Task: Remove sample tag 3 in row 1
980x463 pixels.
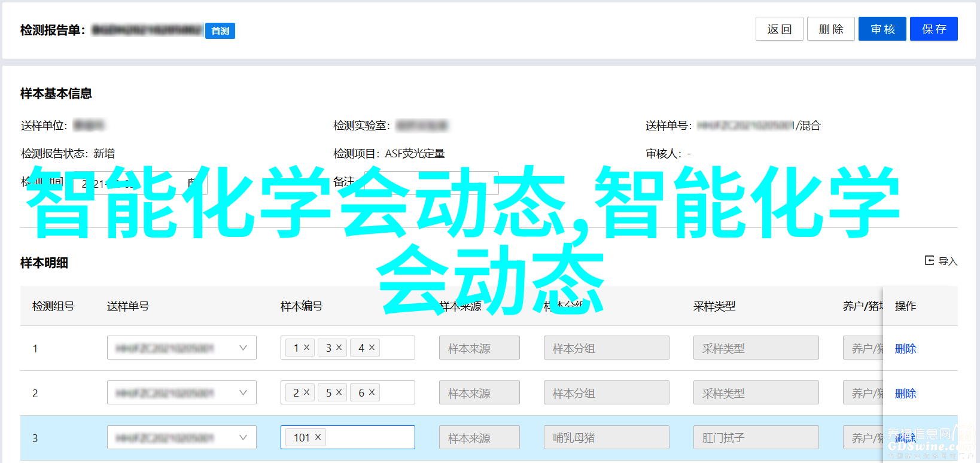Action: click(x=339, y=347)
